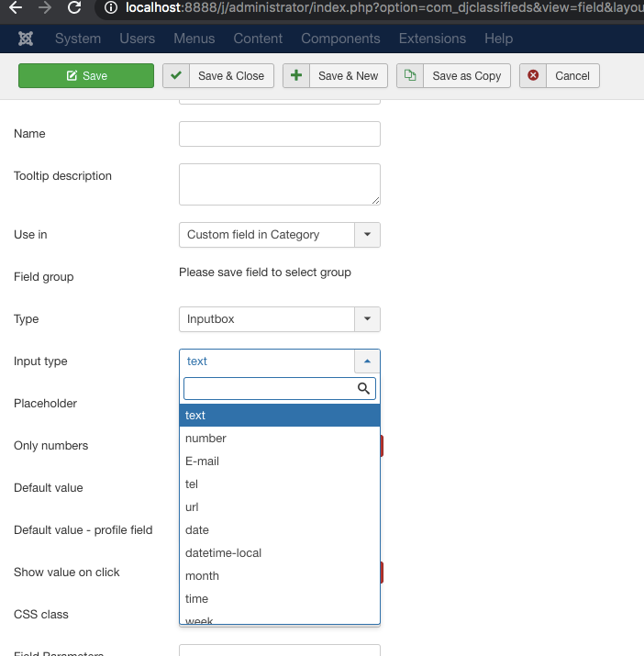Click the browser forward arrow
The width and height of the screenshot is (644, 656).
point(45,7)
